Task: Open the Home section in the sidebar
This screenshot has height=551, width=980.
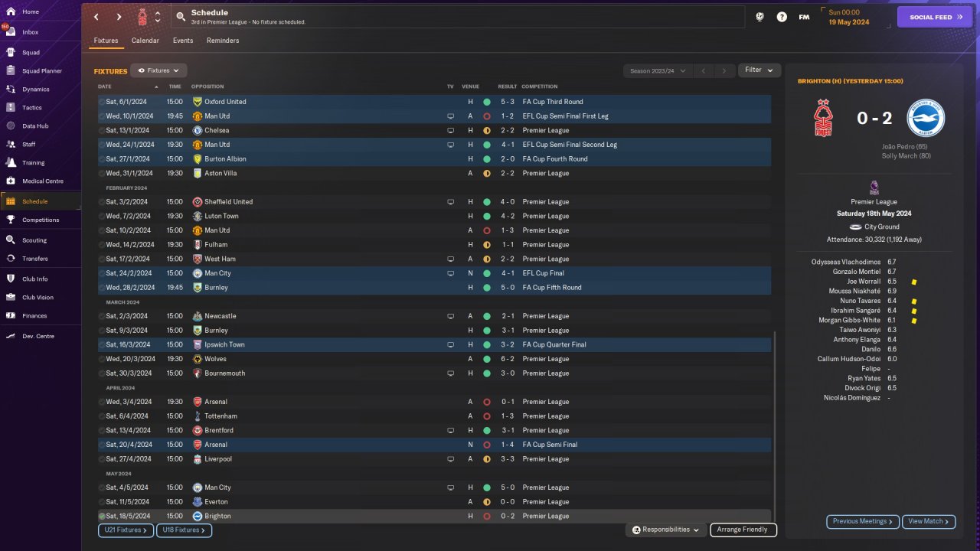Action: tap(31, 11)
